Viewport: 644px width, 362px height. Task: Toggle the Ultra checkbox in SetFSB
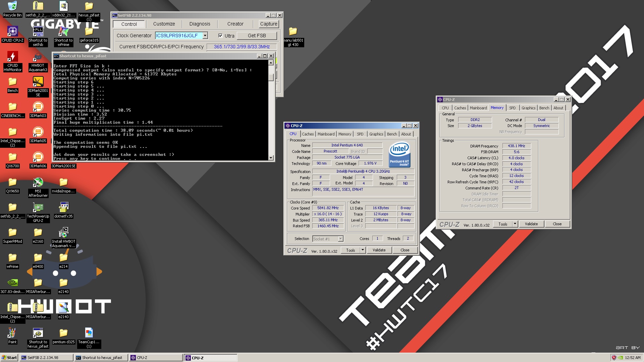point(220,36)
